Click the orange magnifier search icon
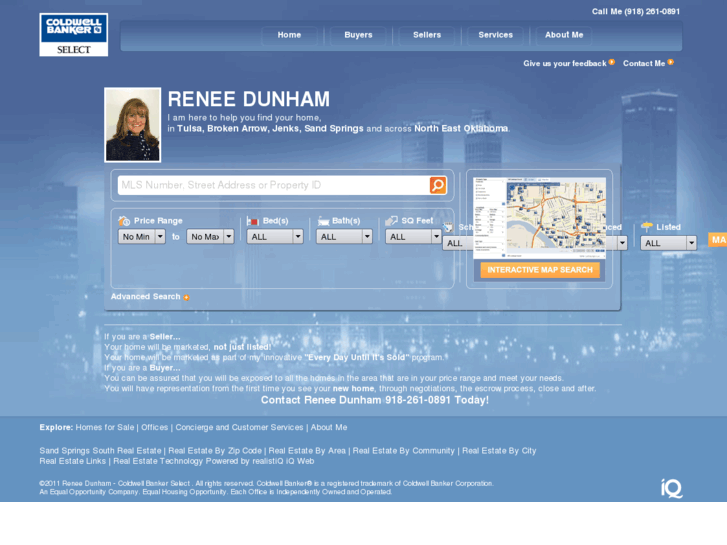Image resolution: width=727 pixels, height=545 pixels. (x=438, y=185)
